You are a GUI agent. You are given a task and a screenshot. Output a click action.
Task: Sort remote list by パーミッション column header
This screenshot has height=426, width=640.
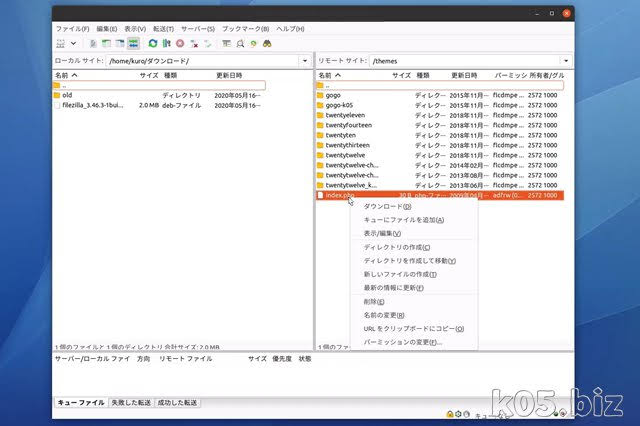point(511,75)
